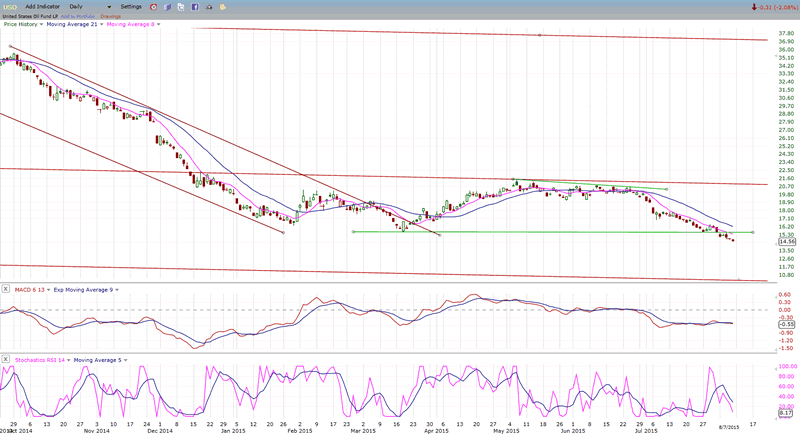Close the MACD indicator panel
800x434 pixels.
5,289
